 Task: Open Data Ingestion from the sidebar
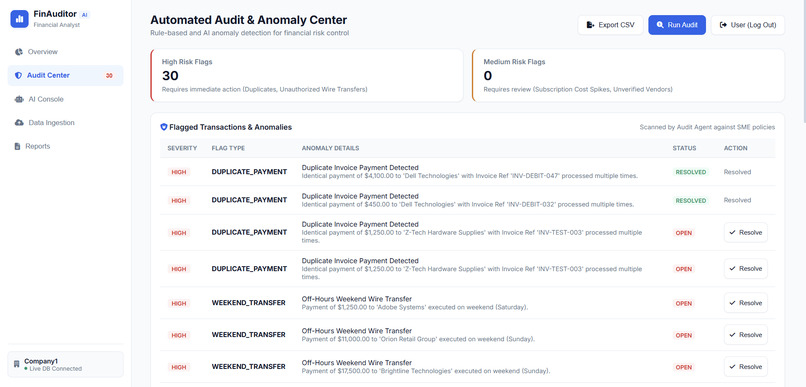65,123
